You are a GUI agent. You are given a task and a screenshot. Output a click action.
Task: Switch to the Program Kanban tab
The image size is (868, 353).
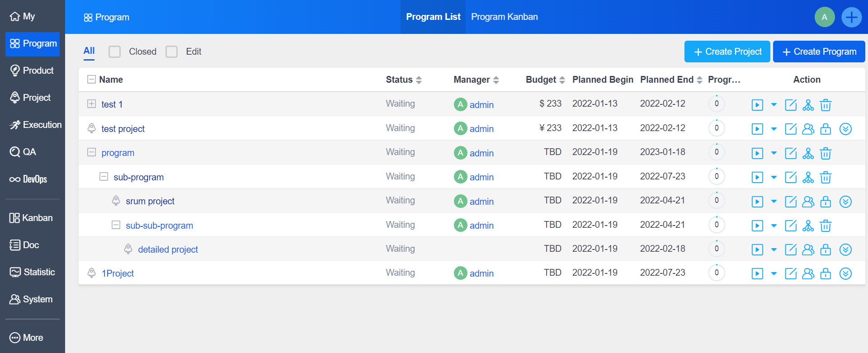504,17
